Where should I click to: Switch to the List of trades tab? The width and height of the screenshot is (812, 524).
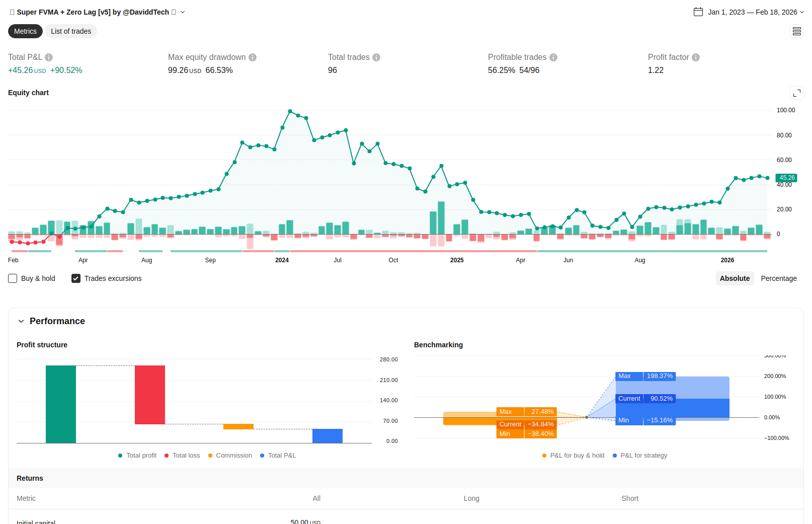pos(71,31)
